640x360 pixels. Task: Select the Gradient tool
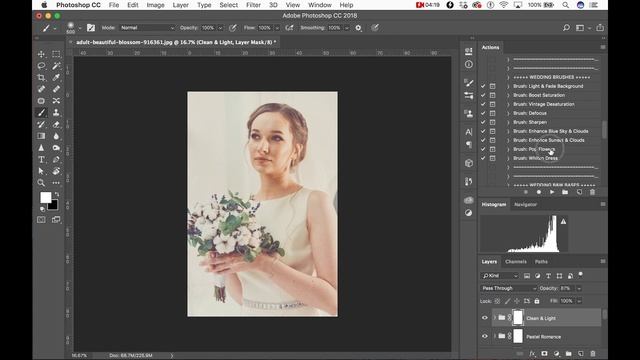(41, 136)
